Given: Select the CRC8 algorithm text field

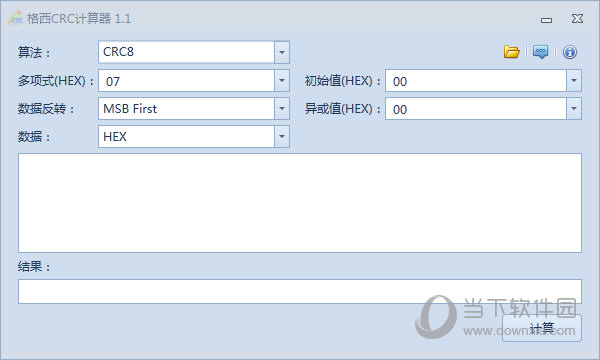Looking at the screenshot, I should [x=186, y=52].
